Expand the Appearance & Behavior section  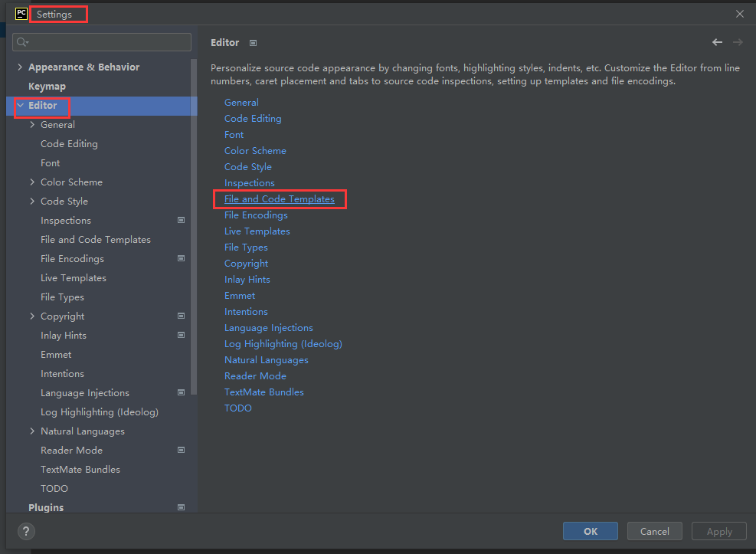point(20,67)
